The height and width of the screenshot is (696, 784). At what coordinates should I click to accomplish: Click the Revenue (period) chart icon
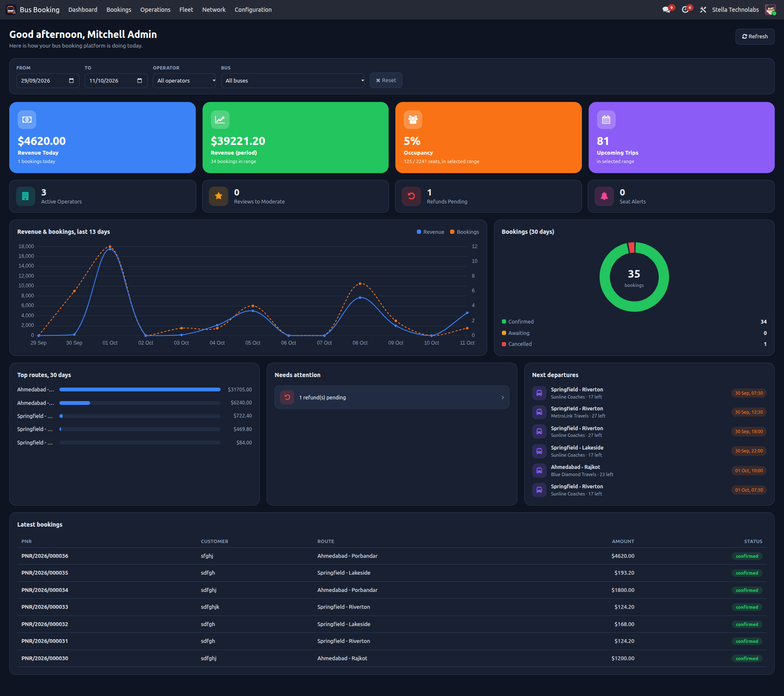[x=220, y=120]
